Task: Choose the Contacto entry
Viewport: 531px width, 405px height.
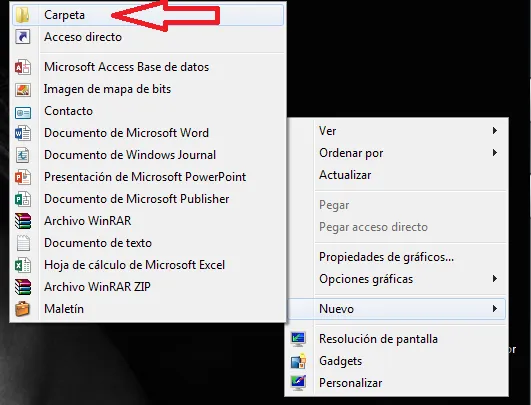Action: coord(148,111)
